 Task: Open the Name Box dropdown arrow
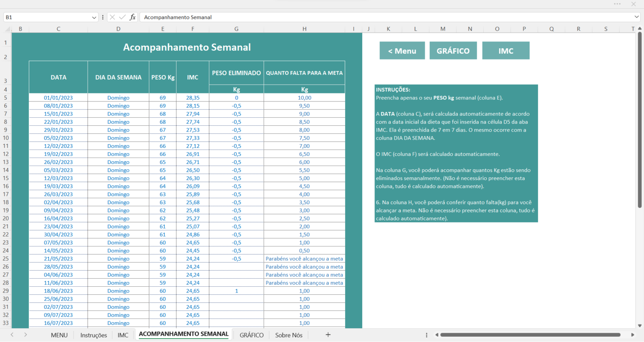click(x=94, y=17)
